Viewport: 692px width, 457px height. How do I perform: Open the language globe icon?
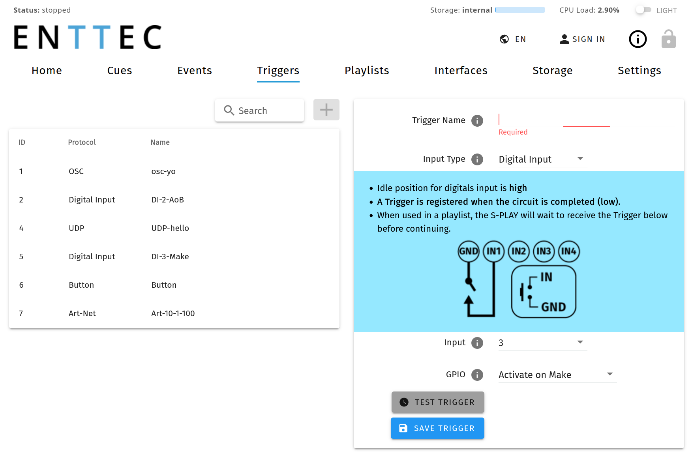[x=504, y=39]
